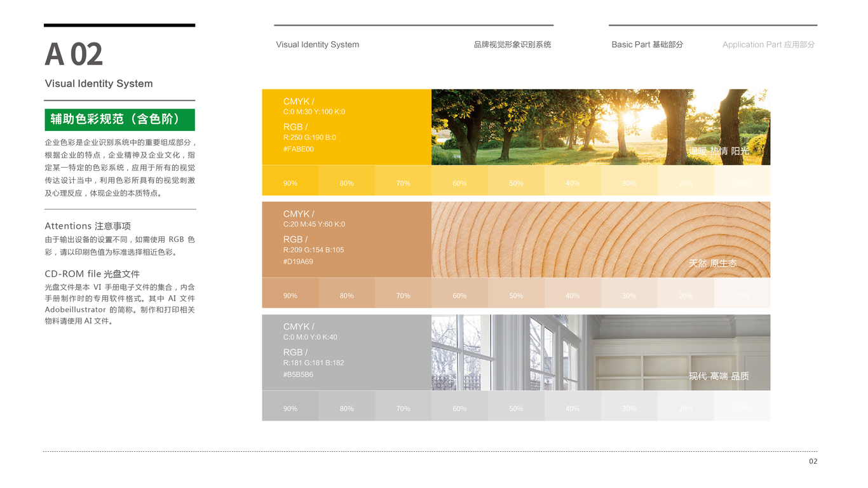Click the RGB value R:250 G:190 B:0
Viewport: 868px width, 488px height.
309,137
